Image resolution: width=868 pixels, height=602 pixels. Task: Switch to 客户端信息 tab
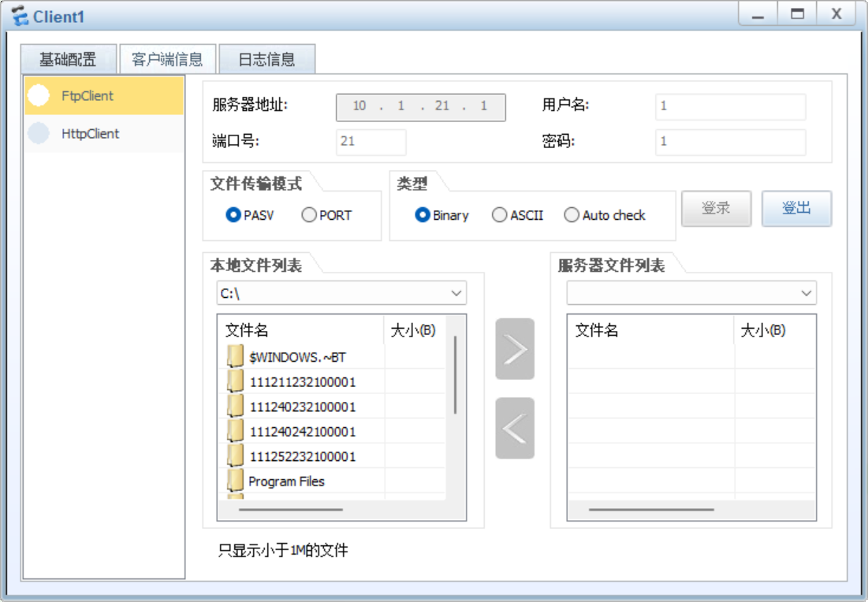pyautogui.click(x=167, y=59)
